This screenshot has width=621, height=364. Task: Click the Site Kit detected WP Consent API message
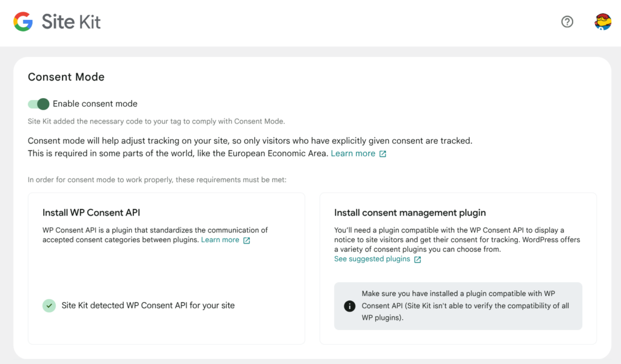click(148, 305)
